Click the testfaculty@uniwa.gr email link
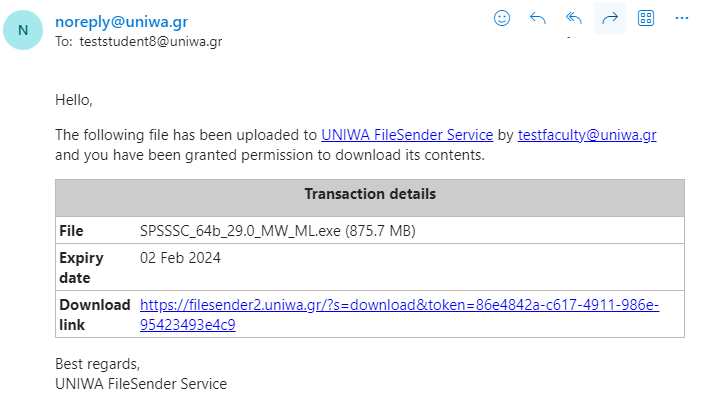The height and width of the screenshot is (402, 709). click(x=587, y=135)
